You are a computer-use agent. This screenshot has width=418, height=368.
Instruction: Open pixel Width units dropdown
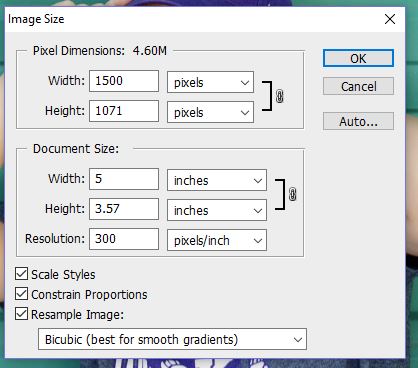(210, 82)
